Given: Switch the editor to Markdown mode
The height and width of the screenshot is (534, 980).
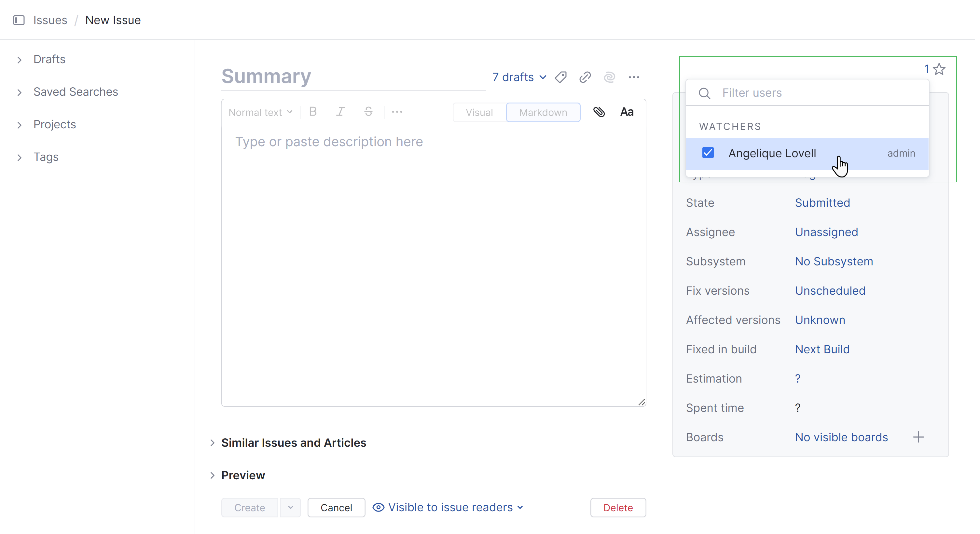Looking at the screenshot, I should coord(543,112).
